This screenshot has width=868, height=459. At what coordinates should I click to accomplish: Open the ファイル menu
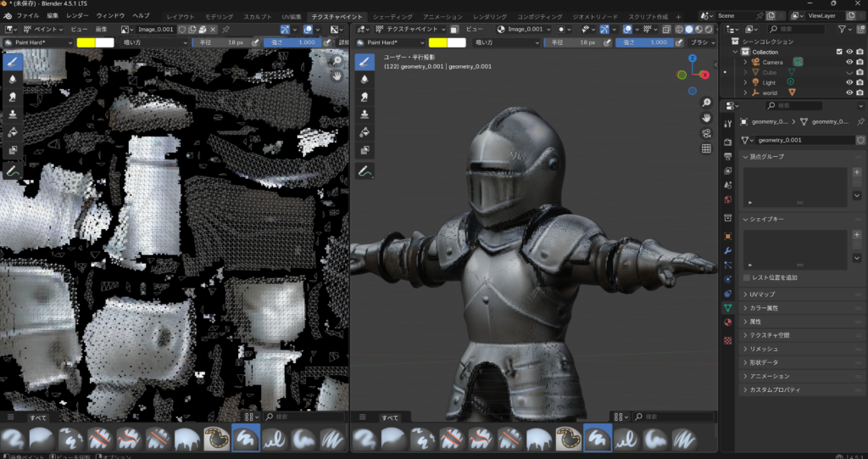tap(28, 16)
